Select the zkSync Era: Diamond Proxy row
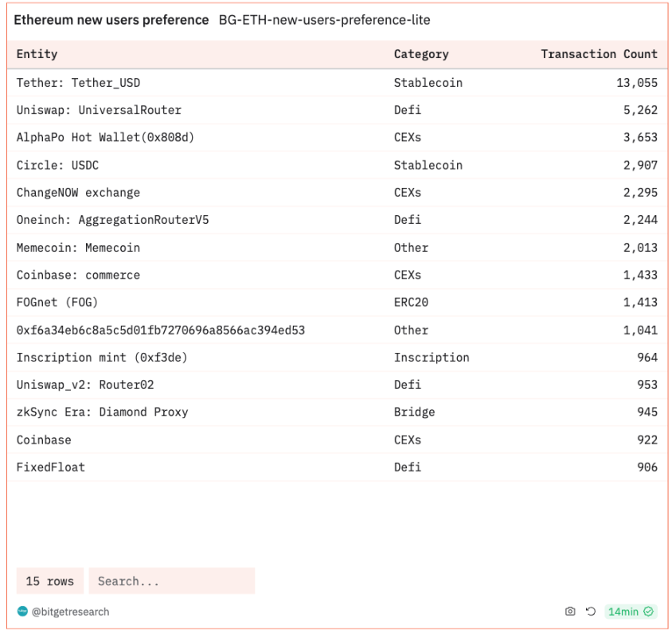Image resolution: width=672 pixels, height=634 pixels. tap(337, 413)
